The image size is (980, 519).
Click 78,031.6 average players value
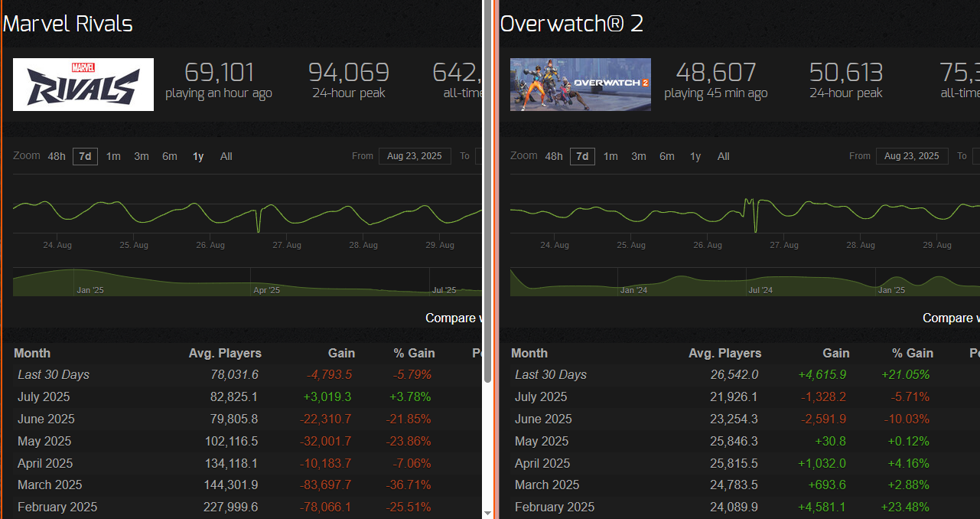[x=234, y=374]
